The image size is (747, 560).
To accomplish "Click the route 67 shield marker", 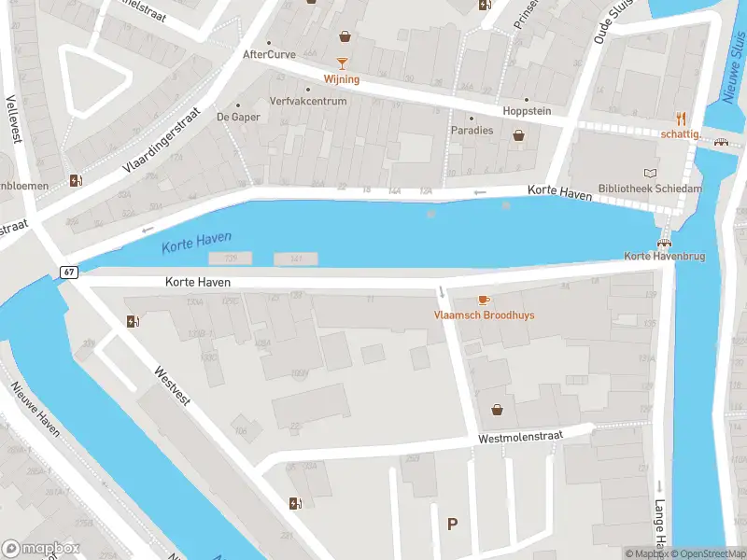I will (69, 272).
